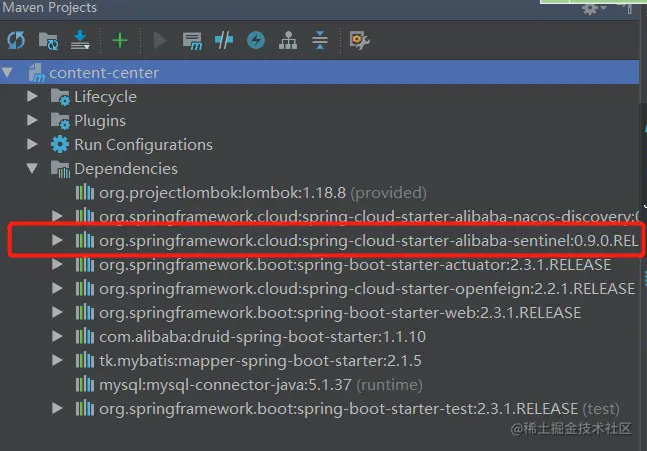Expand spring-boot-starter-web dependency
Viewport: 647px width, 451px height.
57,312
